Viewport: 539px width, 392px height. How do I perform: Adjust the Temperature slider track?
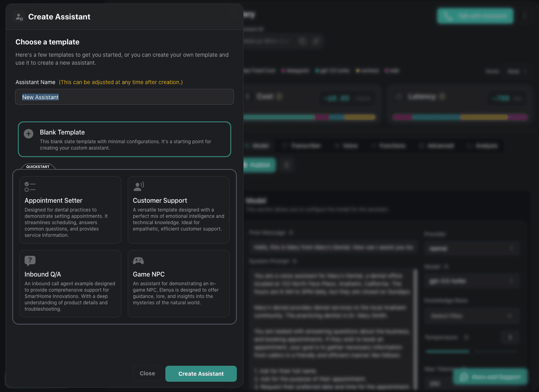pos(471,352)
